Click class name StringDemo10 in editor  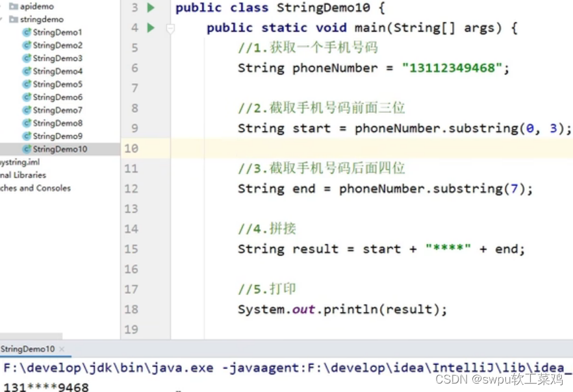click(324, 8)
